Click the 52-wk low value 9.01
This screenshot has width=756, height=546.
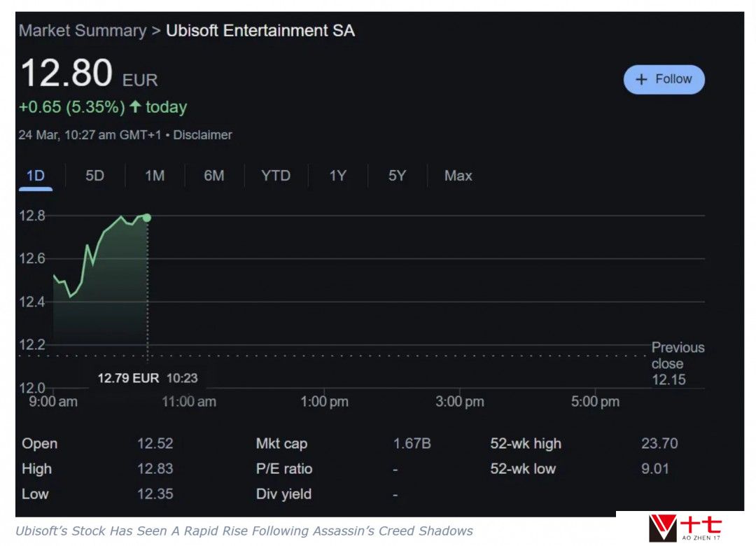tap(655, 469)
